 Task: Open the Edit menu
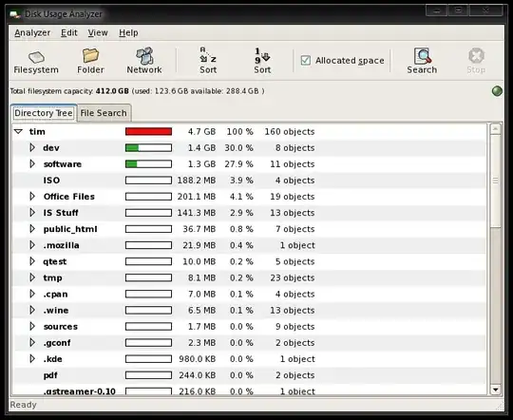pos(69,32)
